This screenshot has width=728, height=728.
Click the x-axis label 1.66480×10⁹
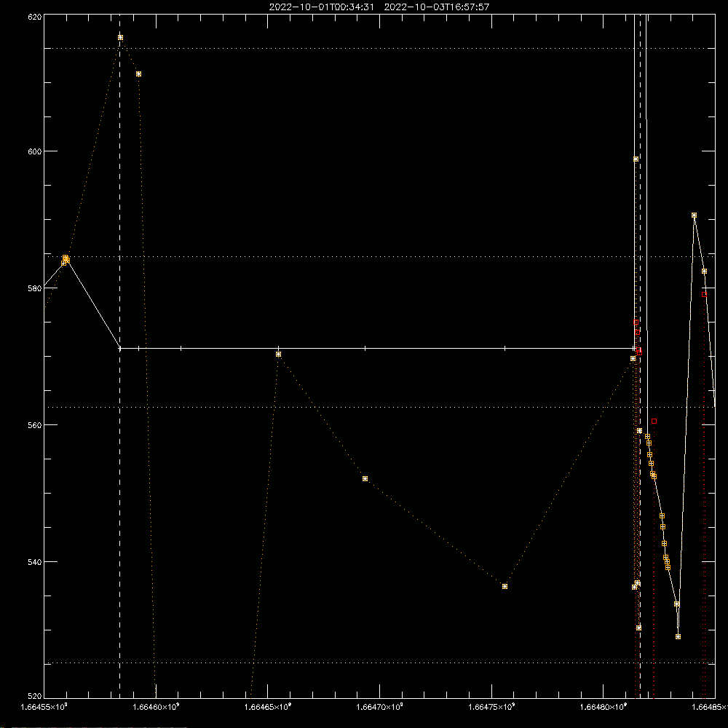tap(604, 707)
